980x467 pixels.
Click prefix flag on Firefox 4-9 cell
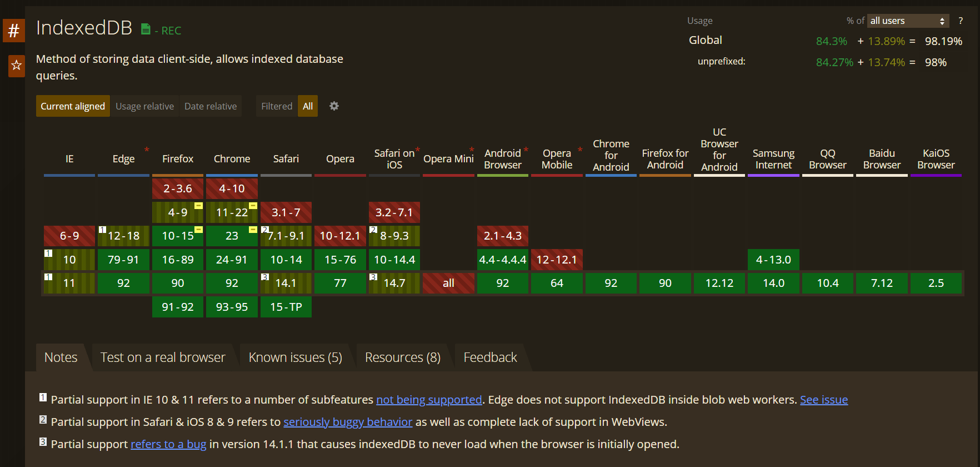click(198, 206)
